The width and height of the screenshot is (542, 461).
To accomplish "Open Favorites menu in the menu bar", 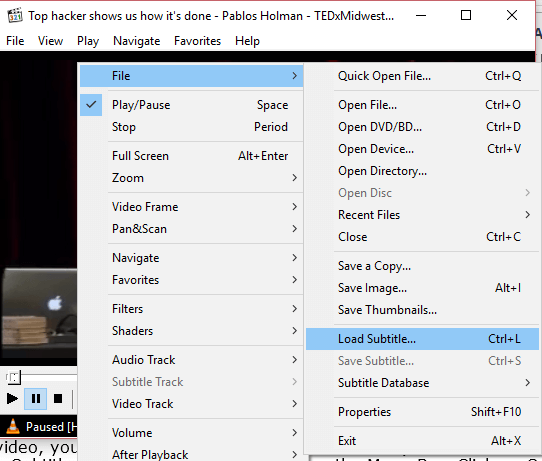I will 197,41.
